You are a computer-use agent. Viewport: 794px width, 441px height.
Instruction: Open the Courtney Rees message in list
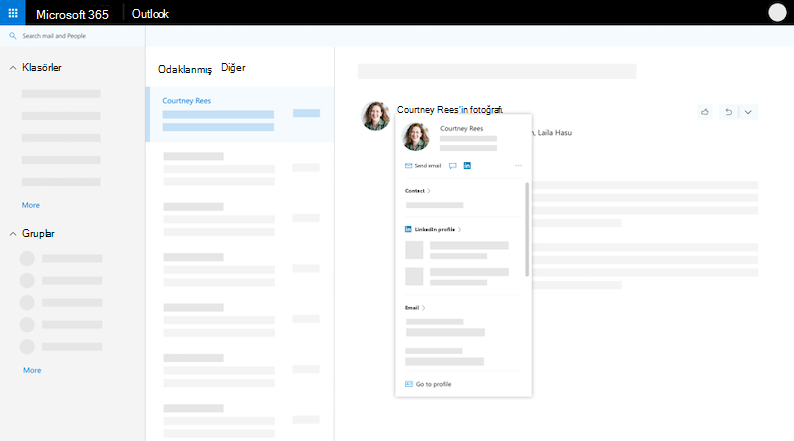coord(241,114)
